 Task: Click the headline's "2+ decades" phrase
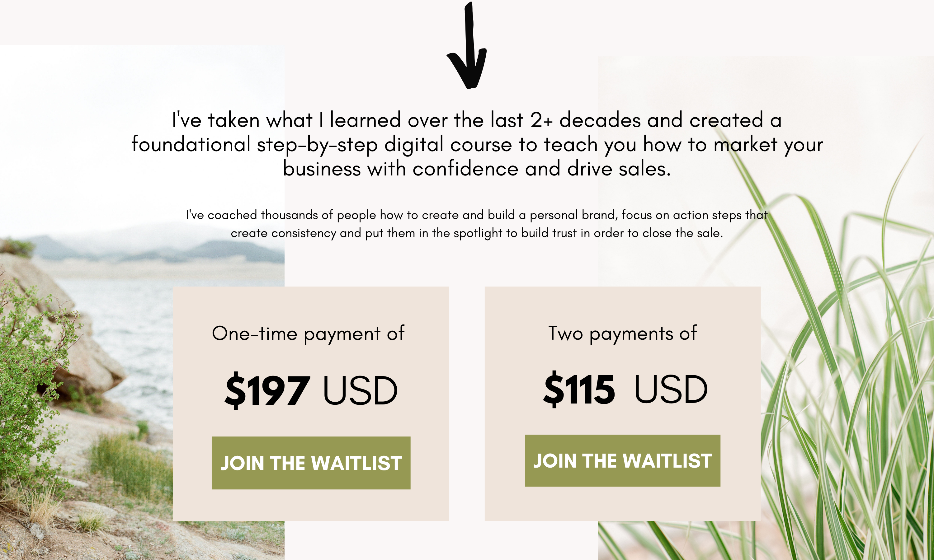coord(585,120)
